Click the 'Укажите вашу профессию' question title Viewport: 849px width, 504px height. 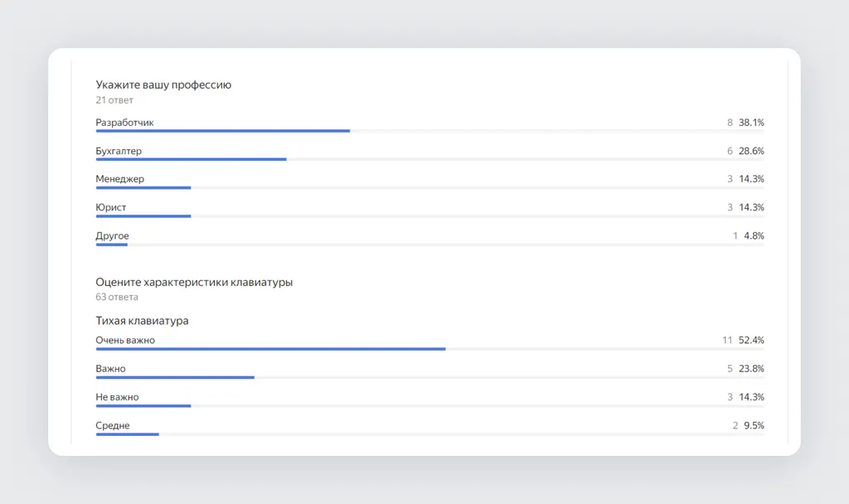coord(163,85)
